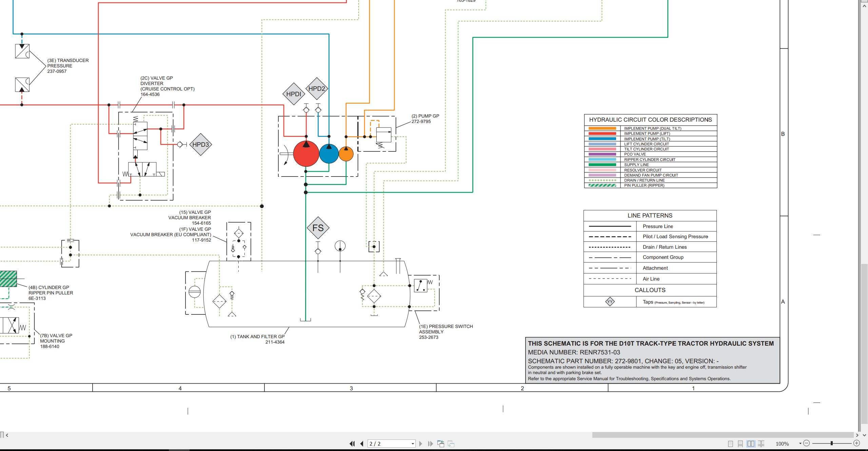Click the HPD2 pressure tap diamond
This screenshot has height=451, width=868.
[x=317, y=88]
